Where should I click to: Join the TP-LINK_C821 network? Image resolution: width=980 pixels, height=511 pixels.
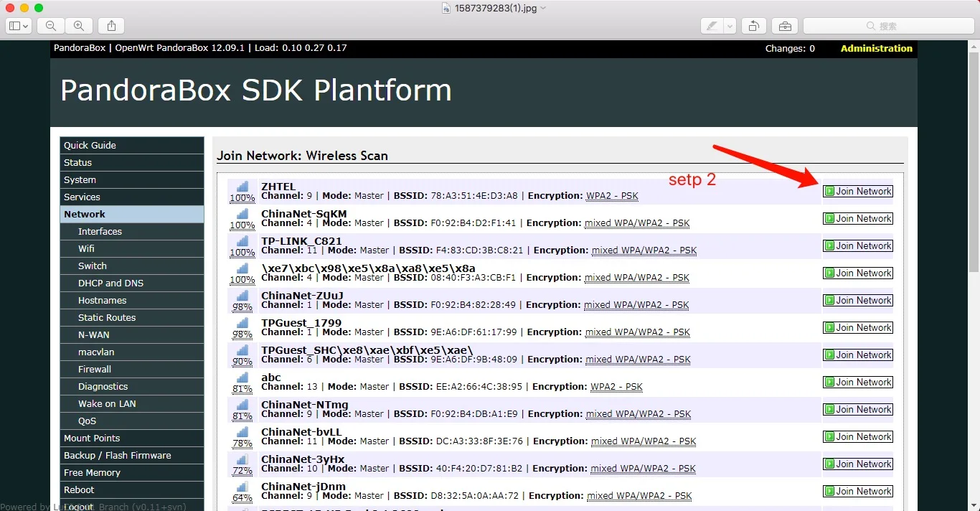[x=858, y=245]
